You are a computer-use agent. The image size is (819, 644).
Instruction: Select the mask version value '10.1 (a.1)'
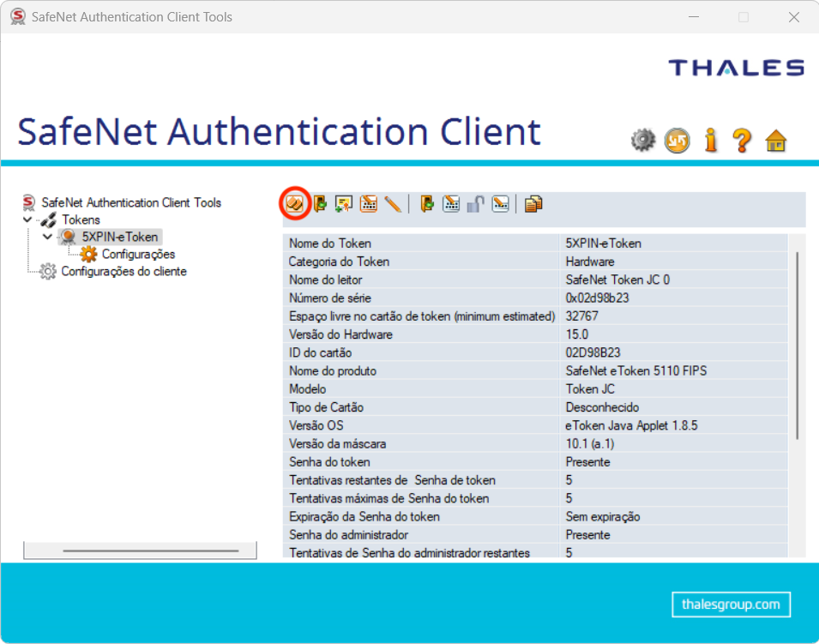590,444
